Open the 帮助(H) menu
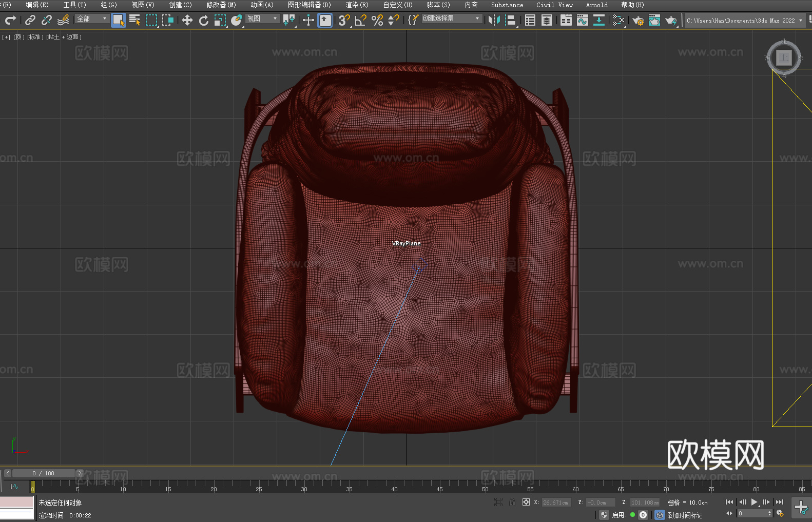This screenshot has width=812, height=522. (x=632, y=5)
